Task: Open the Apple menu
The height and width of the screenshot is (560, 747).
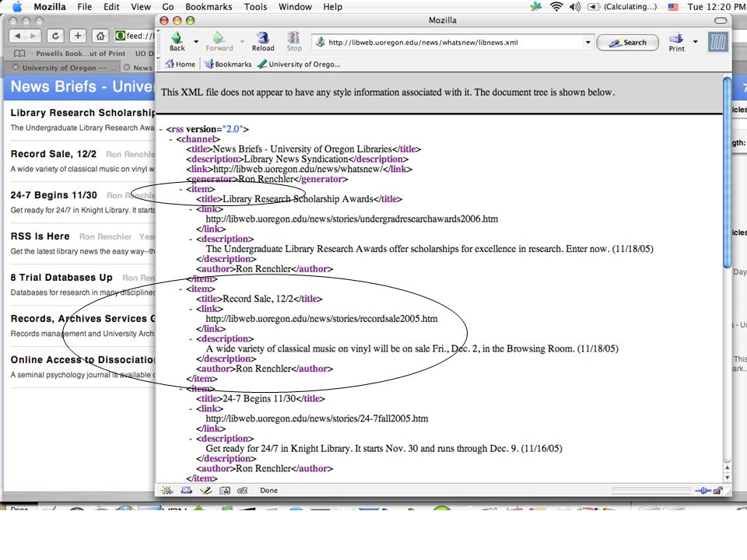Action: (x=16, y=7)
